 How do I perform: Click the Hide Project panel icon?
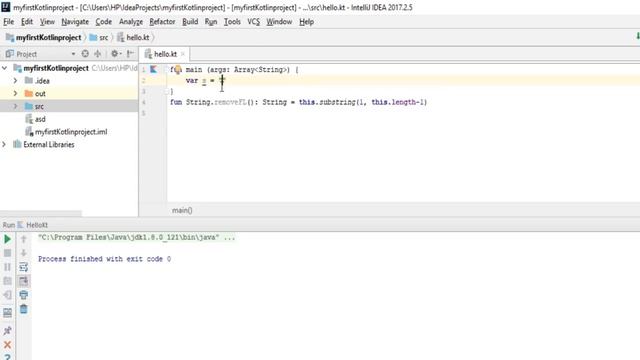pyautogui.click(x=130, y=53)
